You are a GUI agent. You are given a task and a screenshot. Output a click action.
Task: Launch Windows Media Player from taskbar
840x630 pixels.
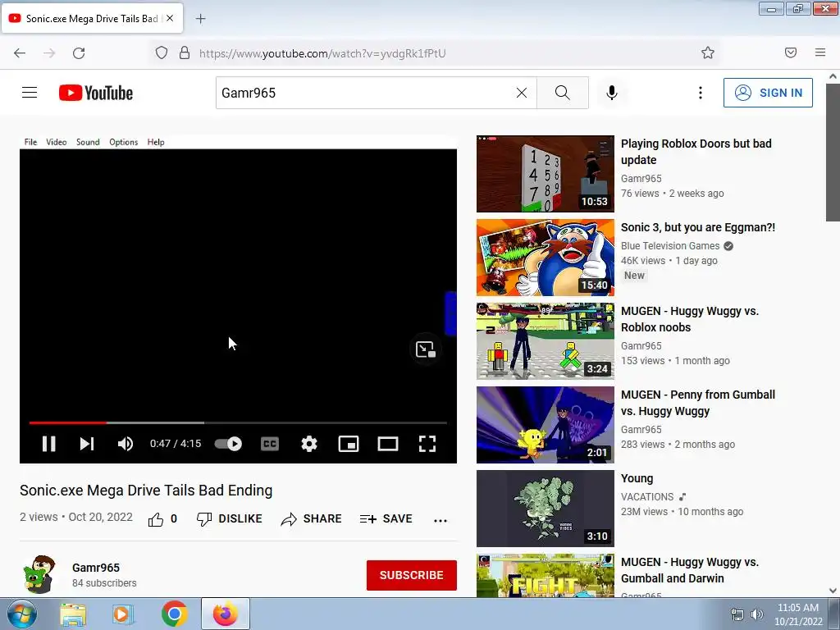pos(123,614)
